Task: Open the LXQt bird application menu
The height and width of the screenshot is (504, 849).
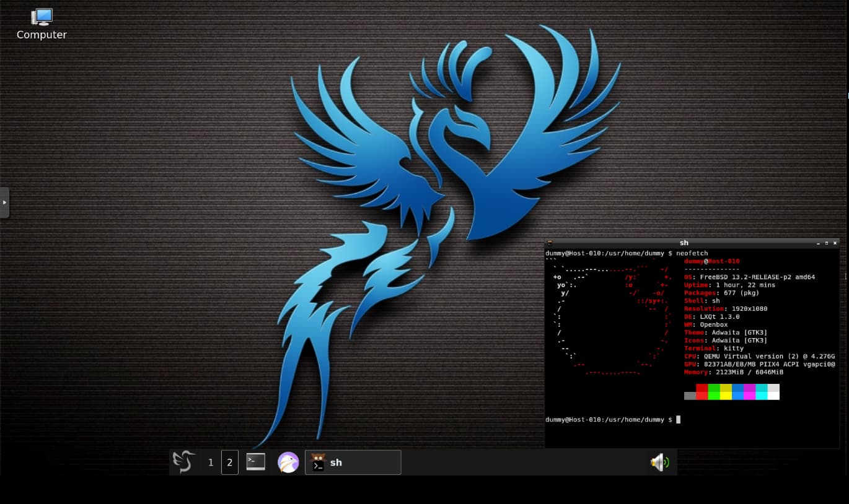Action: (x=184, y=462)
